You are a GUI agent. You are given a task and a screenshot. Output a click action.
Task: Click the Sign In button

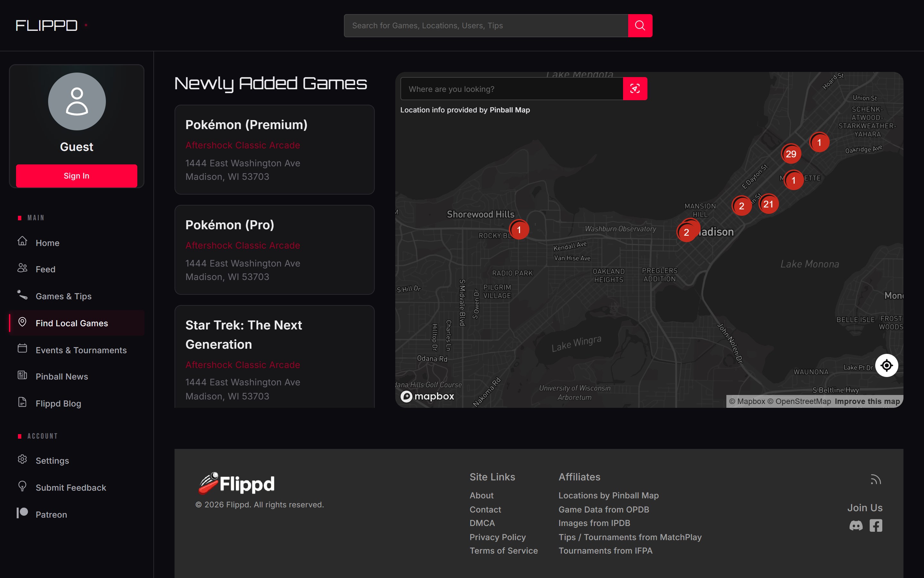tap(77, 176)
